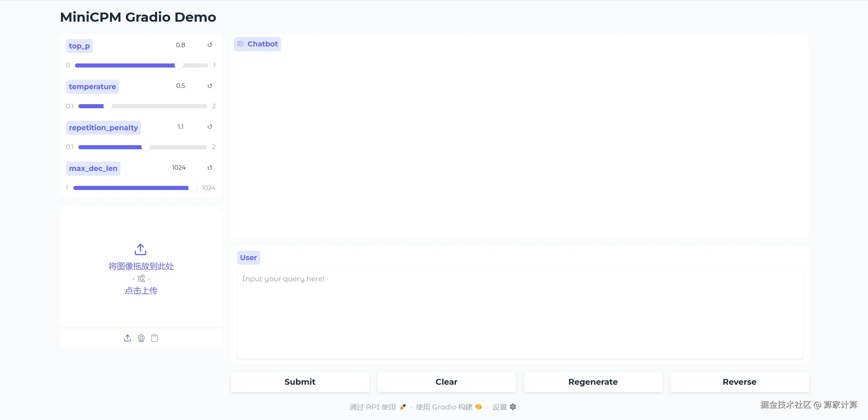Open the 通过 API 使用 link
Image resolution: width=868 pixels, height=420 pixels.
pos(373,407)
